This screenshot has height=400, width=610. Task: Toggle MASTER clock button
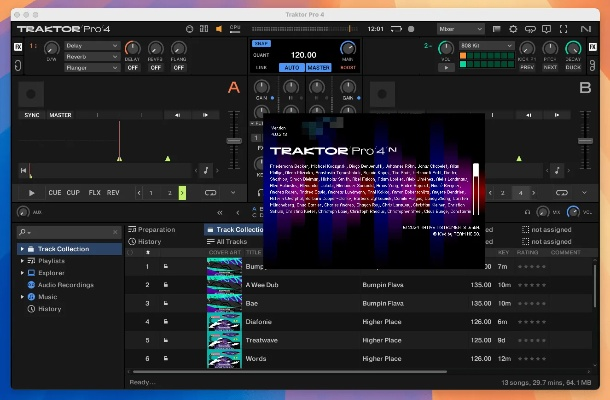tap(319, 67)
